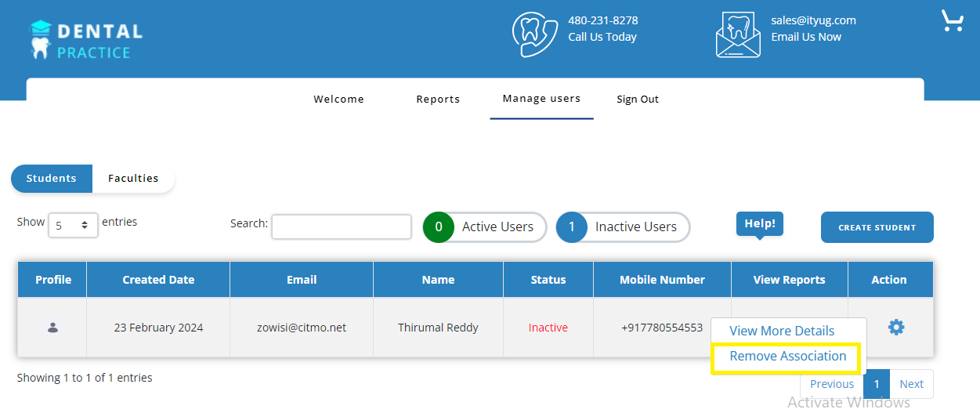Switch to the Faculties toggle
Screen dimensions: 980x413
133,179
